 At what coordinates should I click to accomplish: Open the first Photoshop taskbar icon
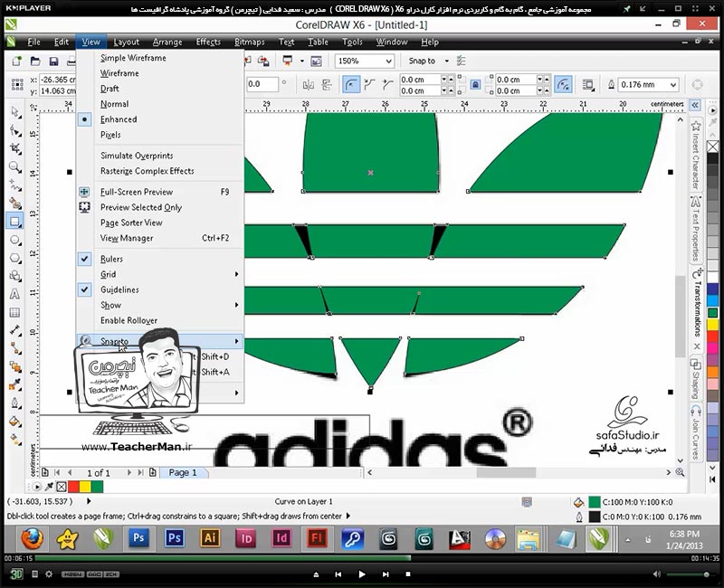138,538
